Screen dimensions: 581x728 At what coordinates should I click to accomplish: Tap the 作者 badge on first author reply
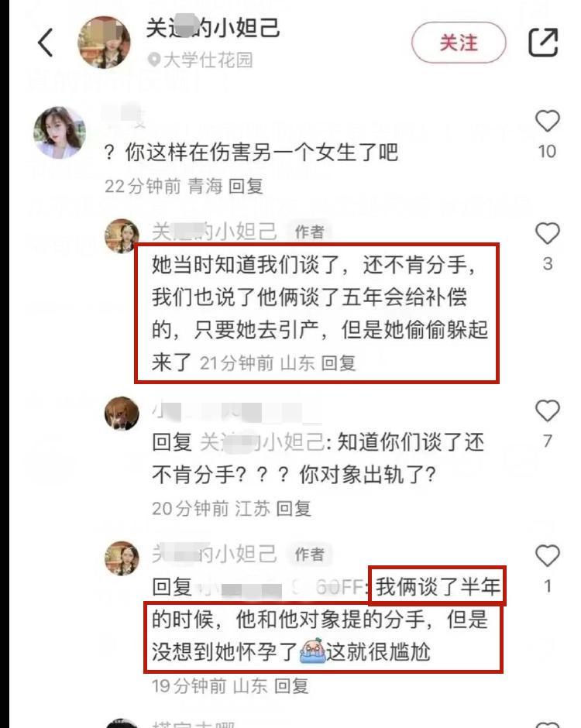tap(309, 232)
